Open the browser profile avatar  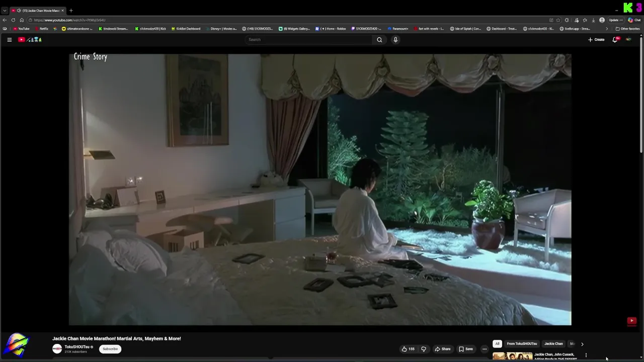tap(602, 20)
